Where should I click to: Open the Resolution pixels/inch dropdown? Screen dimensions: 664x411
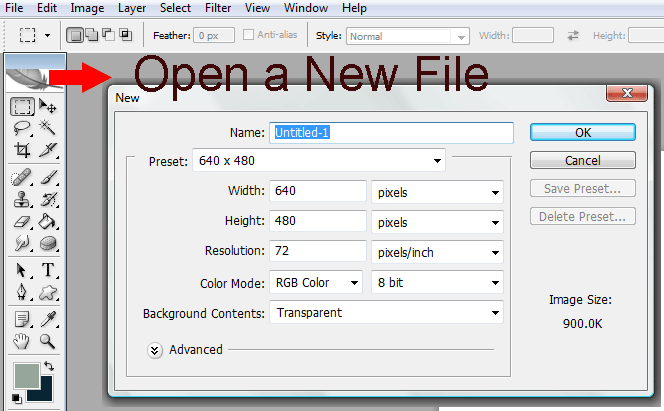437,253
